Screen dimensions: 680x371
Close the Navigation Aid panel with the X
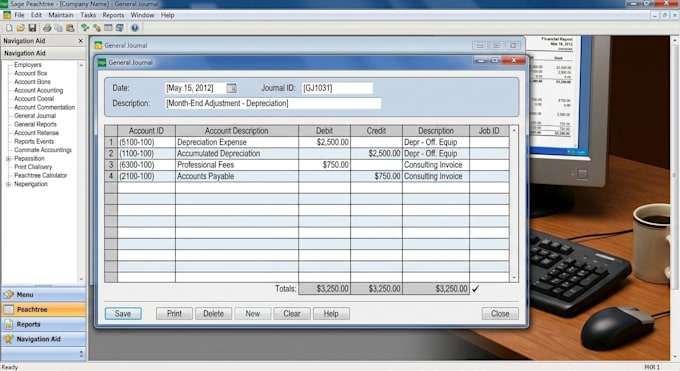(x=80, y=41)
